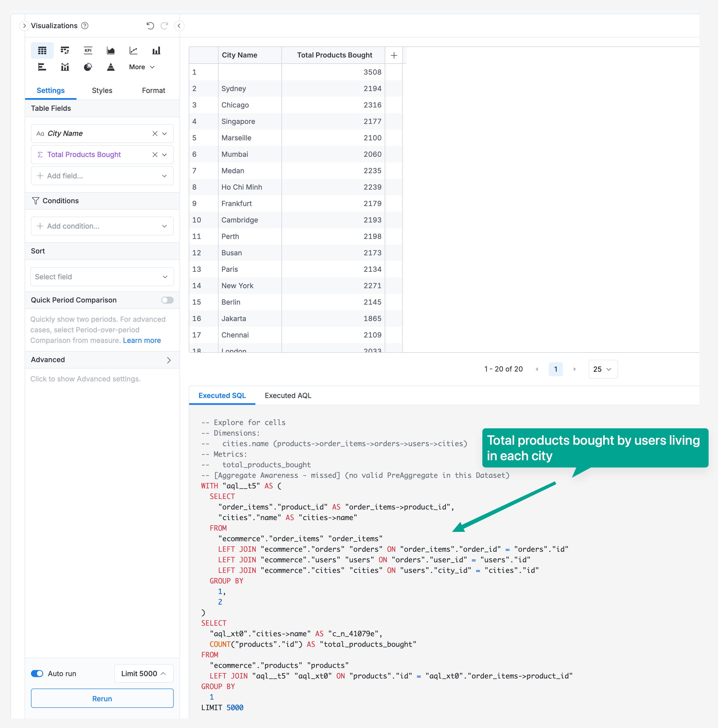Viewport: 718px width, 728px height.
Task: Select the area chart icon
Action: [x=110, y=50]
